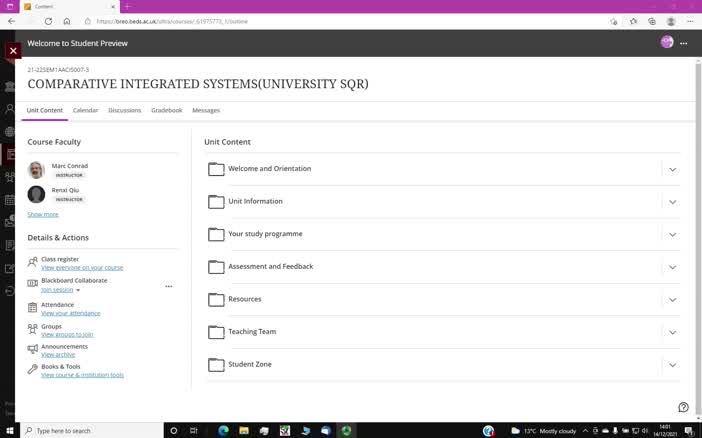Click the Groups icon in Details & Actions
The height and width of the screenshot is (438, 702).
pyautogui.click(x=32, y=330)
